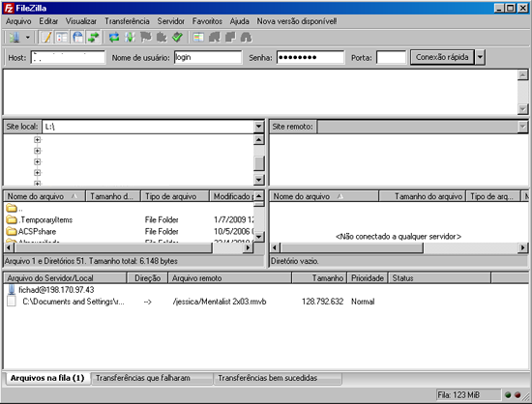
Task: Open the Conexão rápida history dropdown
Action: [480, 57]
